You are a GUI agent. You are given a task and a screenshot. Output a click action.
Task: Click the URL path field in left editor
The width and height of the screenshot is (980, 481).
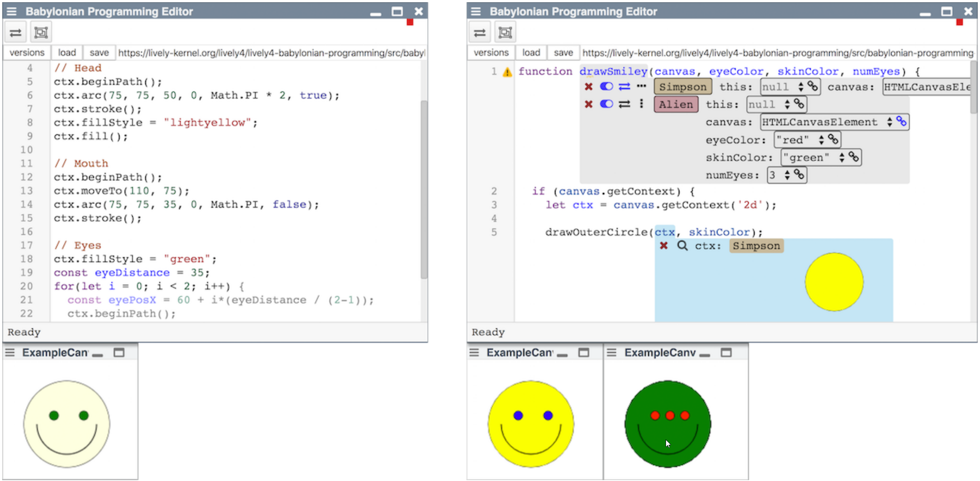(x=271, y=53)
